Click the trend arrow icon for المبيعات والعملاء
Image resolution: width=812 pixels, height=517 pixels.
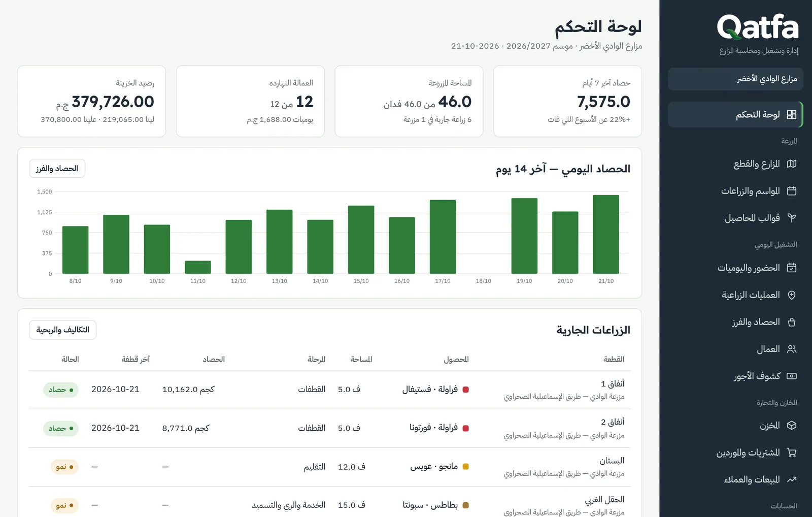click(x=791, y=479)
